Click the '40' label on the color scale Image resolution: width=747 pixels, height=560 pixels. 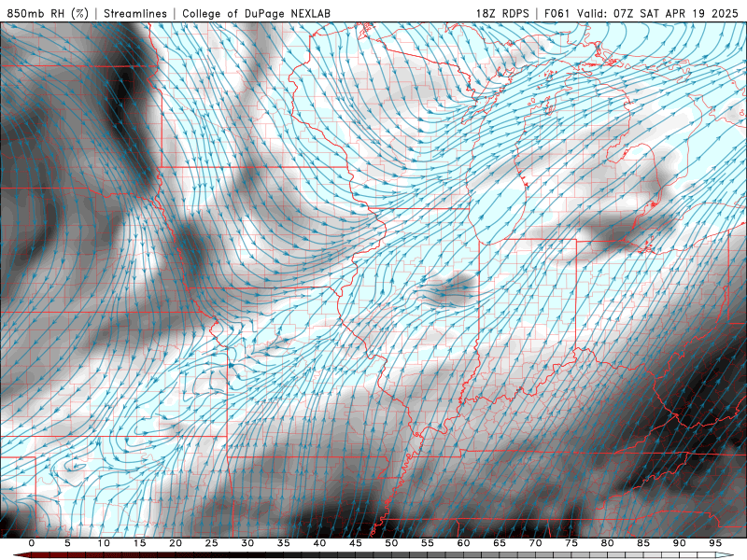point(319,543)
